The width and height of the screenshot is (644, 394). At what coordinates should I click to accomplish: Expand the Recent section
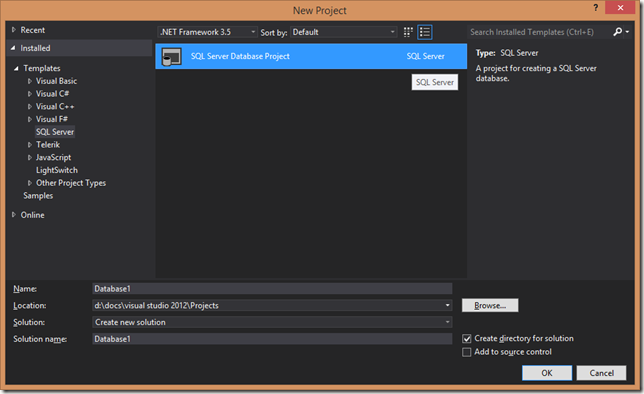14,30
